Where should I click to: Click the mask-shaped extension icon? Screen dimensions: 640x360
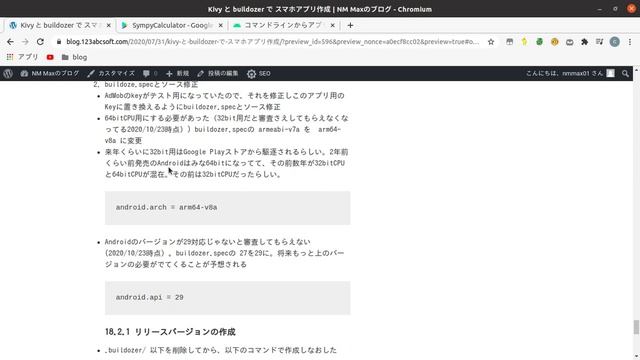point(569,42)
